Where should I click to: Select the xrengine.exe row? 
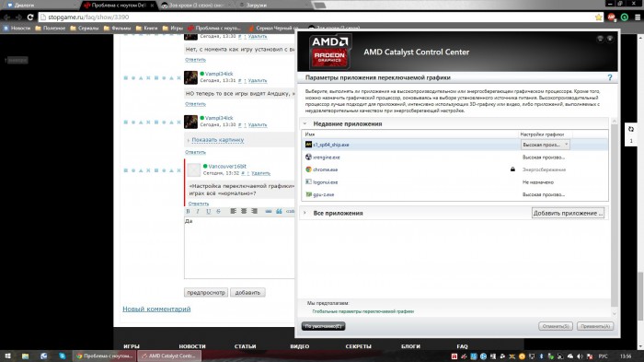click(x=454, y=158)
